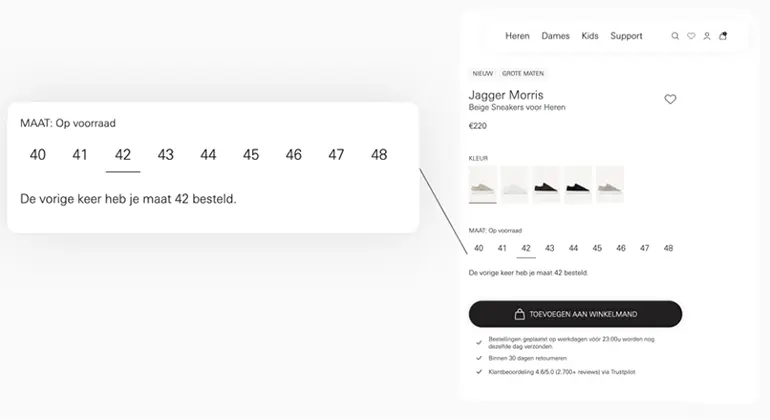Select the last grey sneaker color thumbnail

(609, 185)
